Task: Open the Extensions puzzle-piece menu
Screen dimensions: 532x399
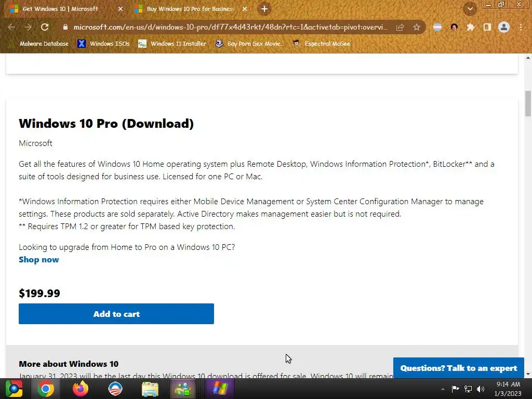Action: [x=471, y=27]
